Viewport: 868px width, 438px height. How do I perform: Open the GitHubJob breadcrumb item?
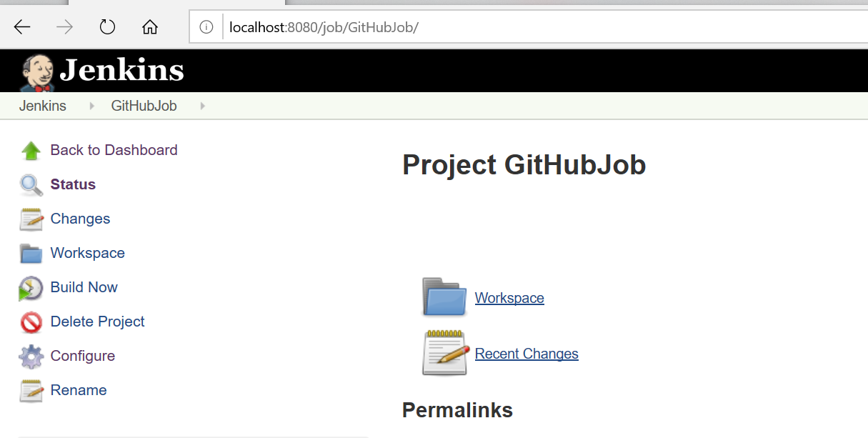[144, 106]
